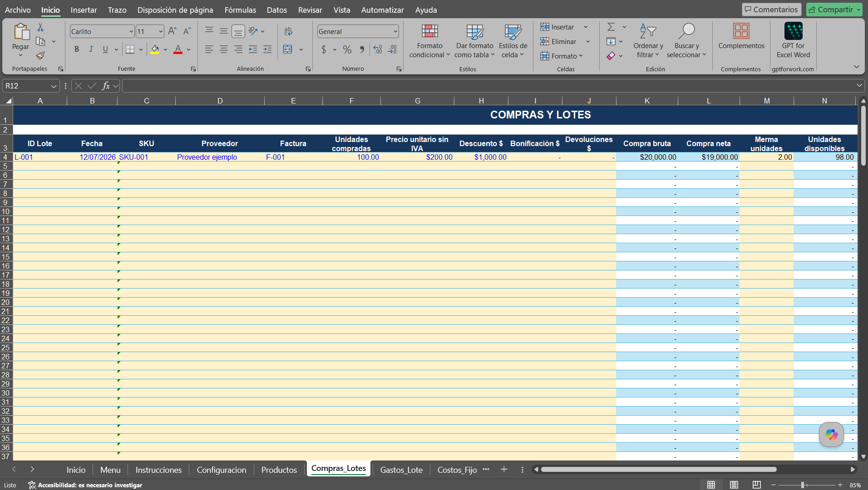Open the General number format dropdown
The width and height of the screenshot is (868, 490).
pos(395,32)
